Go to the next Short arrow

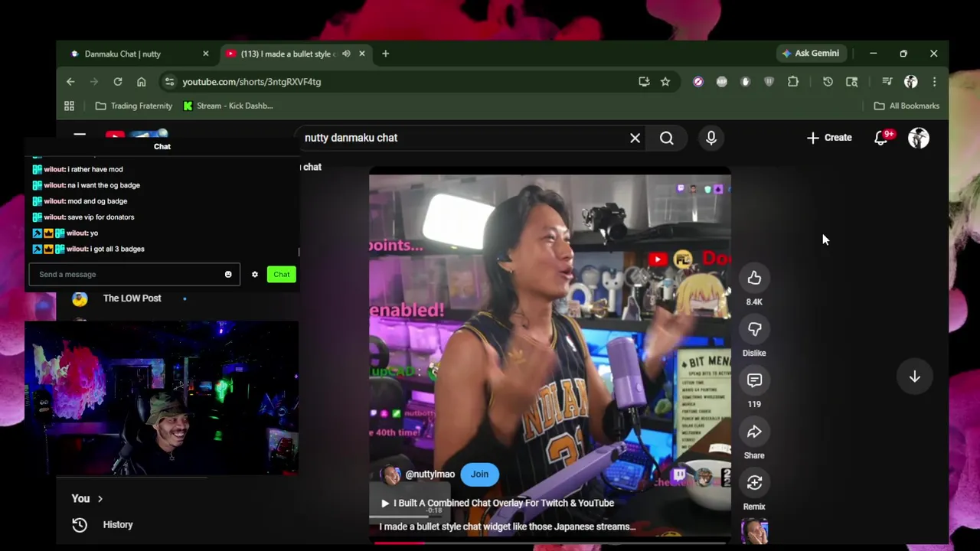914,377
